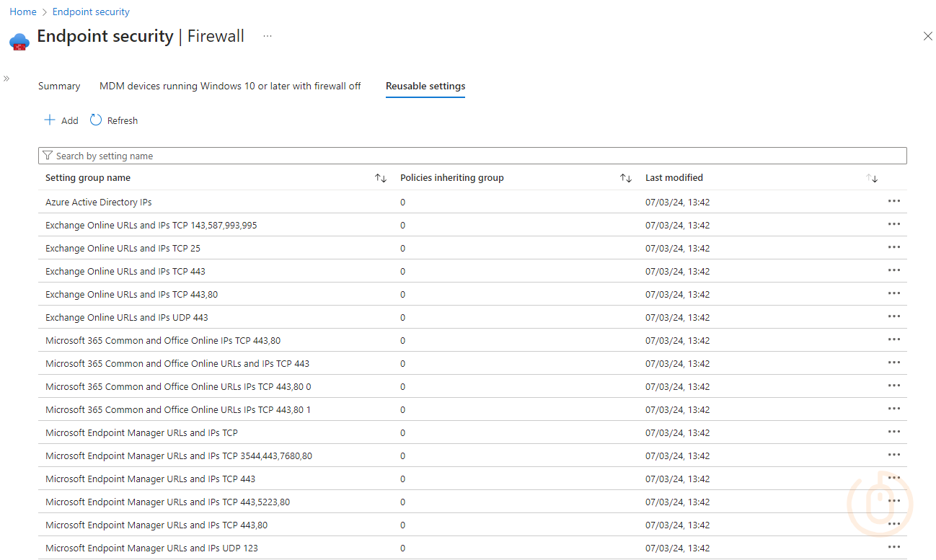Image resolution: width=936 pixels, height=560 pixels.
Task: Sort by Setting group name arrows
Action: click(x=381, y=178)
